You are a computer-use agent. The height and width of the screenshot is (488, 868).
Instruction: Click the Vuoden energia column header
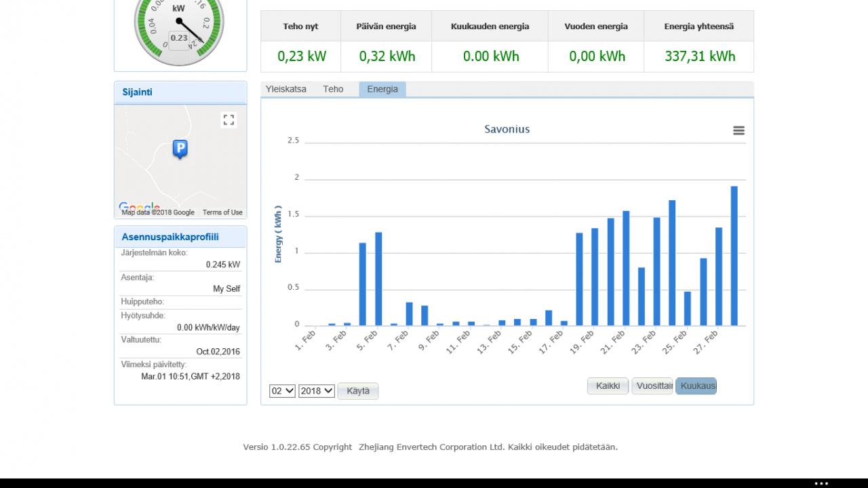coord(596,26)
